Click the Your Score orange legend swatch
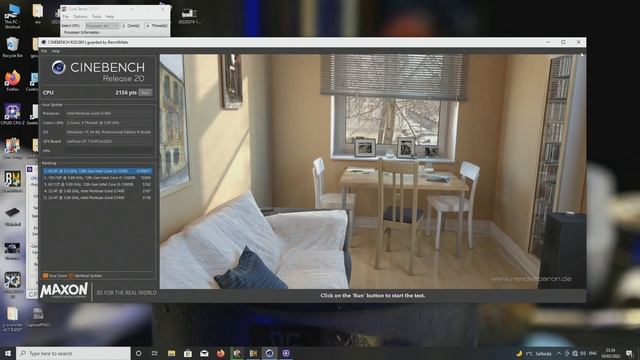The width and height of the screenshot is (640, 360). (x=45, y=276)
